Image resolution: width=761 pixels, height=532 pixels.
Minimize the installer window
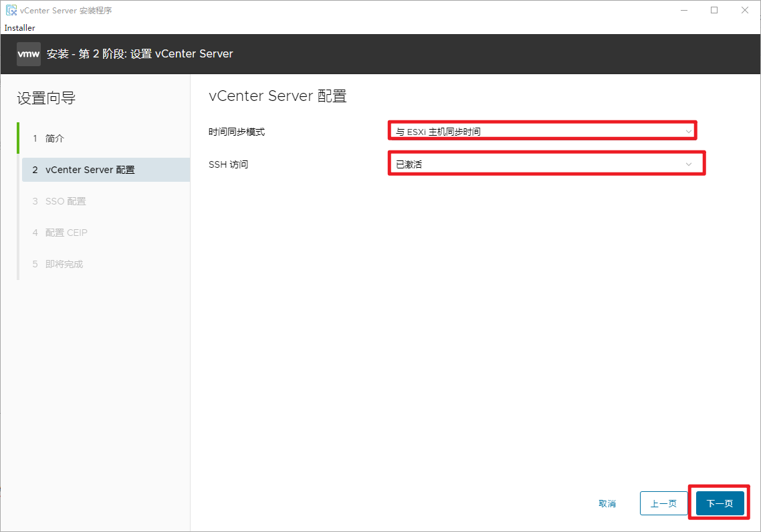pos(683,10)
